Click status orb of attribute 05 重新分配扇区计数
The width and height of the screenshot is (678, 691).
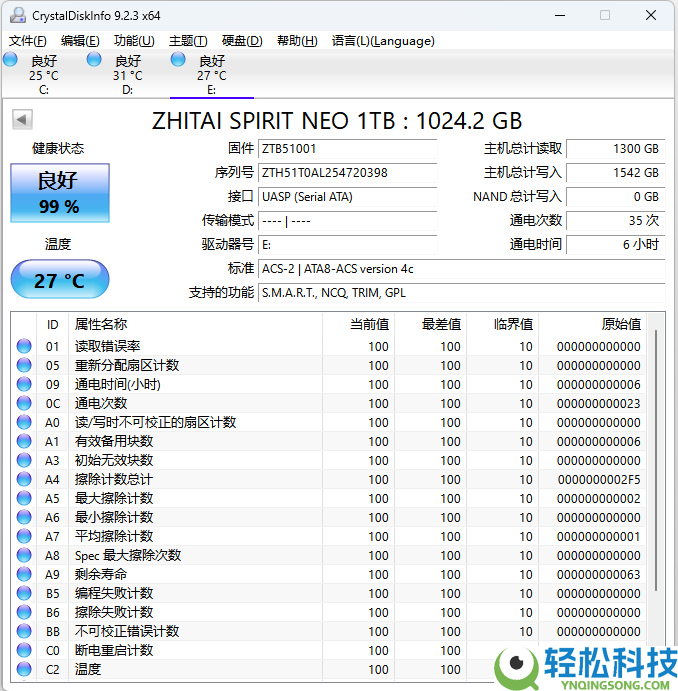(x=24, y=365)
